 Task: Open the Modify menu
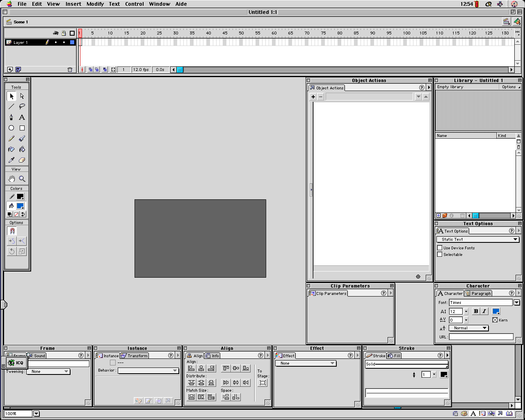pyautogui.click(x=95, y=4)
